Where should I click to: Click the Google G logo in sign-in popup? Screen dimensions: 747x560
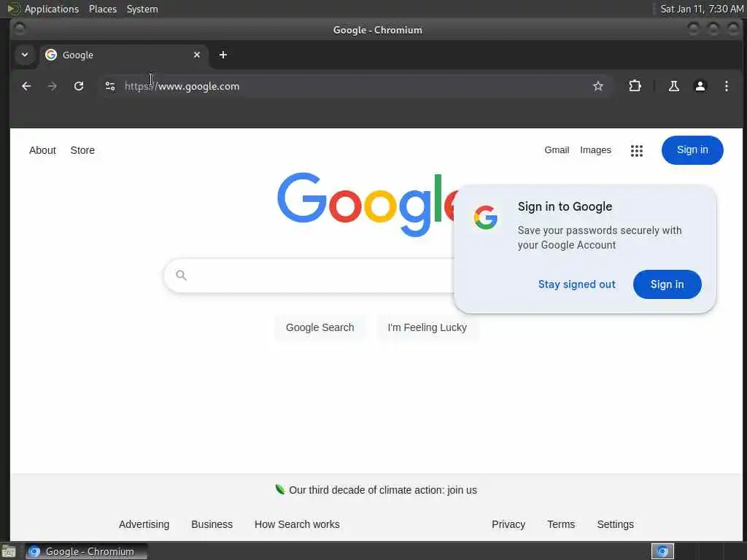[485, 217]
